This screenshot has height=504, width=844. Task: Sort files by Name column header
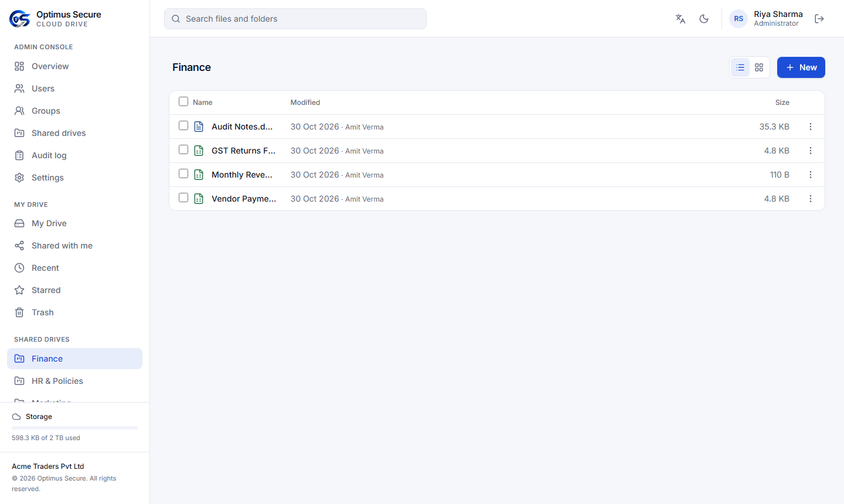tap(203, 103)
